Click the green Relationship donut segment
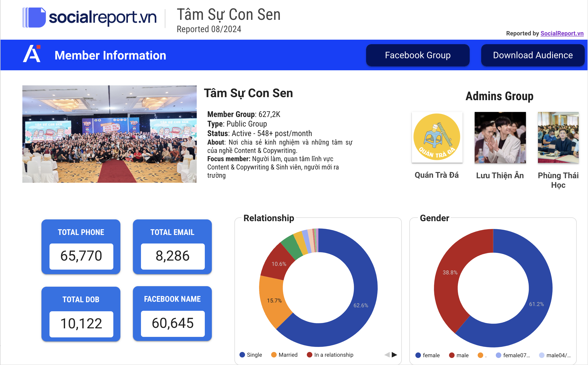 [292, 246]
